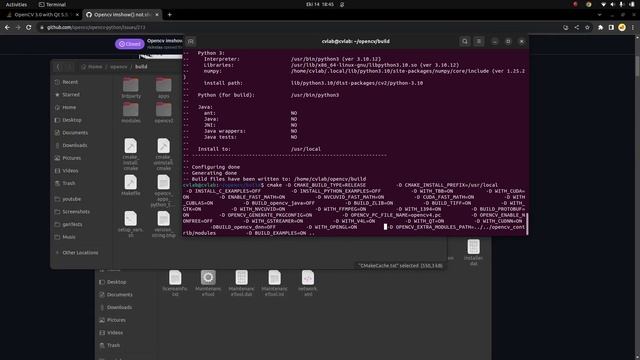Select MaintenanceTool.dat in rear Files window

point(241,283)
